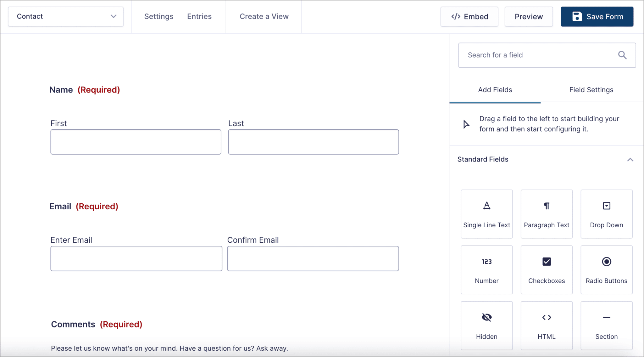Open the Embed options
The width and height of the screenshot is (644, 357).
(469, 16)
